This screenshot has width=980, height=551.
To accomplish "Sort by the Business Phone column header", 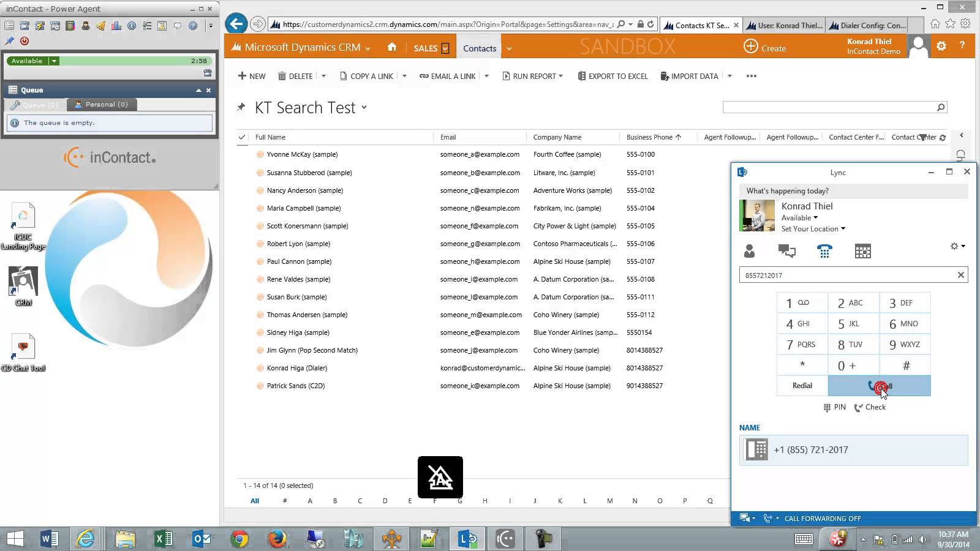I will [654, 137].
